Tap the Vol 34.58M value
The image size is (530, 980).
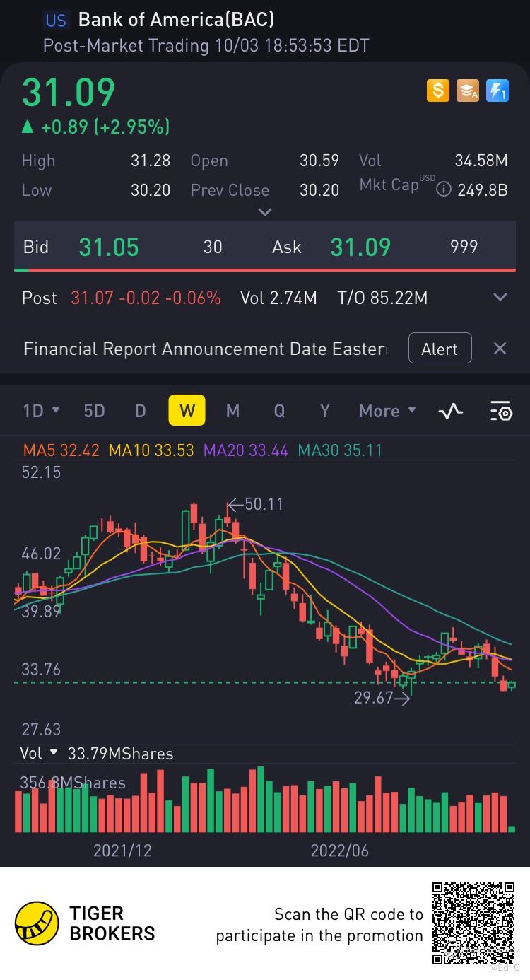click(x=481, y=161)
